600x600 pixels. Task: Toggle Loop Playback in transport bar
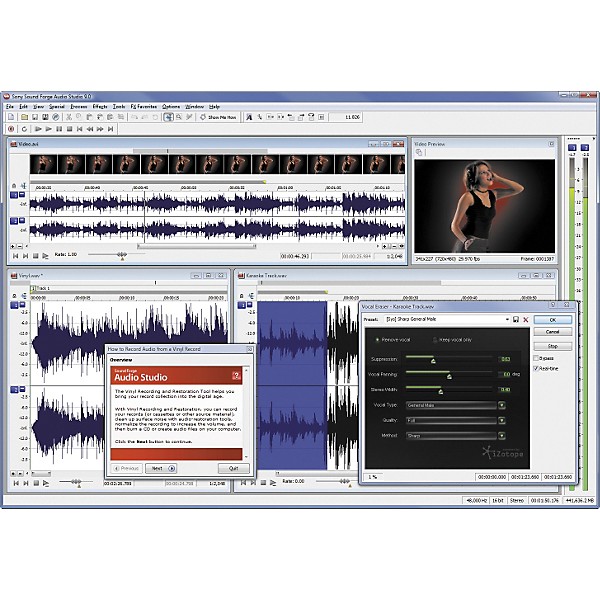[x=24, y=129]
